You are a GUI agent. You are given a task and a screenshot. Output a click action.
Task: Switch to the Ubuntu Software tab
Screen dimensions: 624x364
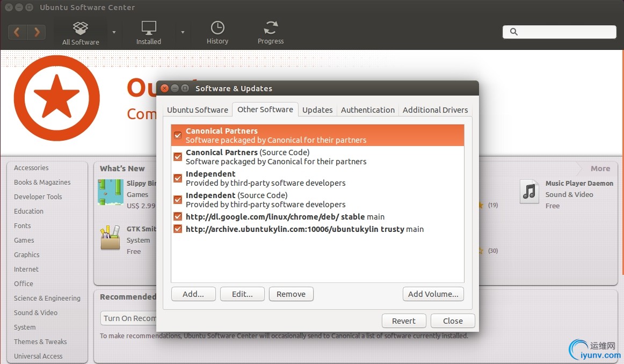pos(198,110)
